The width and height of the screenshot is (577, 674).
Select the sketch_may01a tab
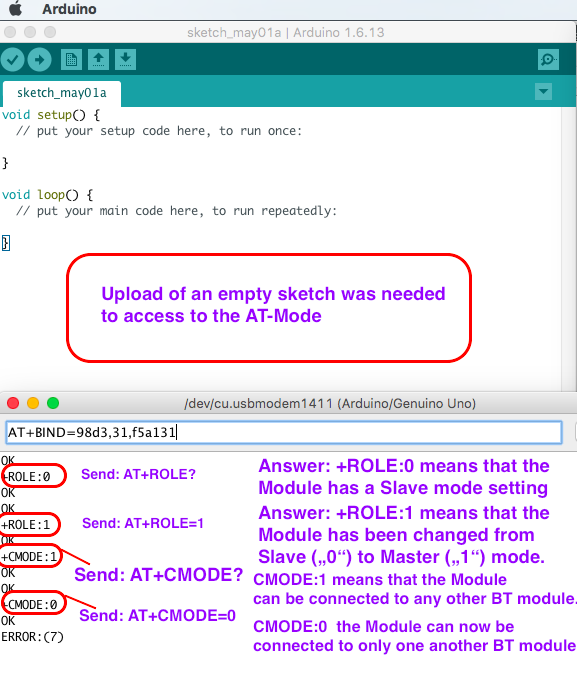[61, 93]
